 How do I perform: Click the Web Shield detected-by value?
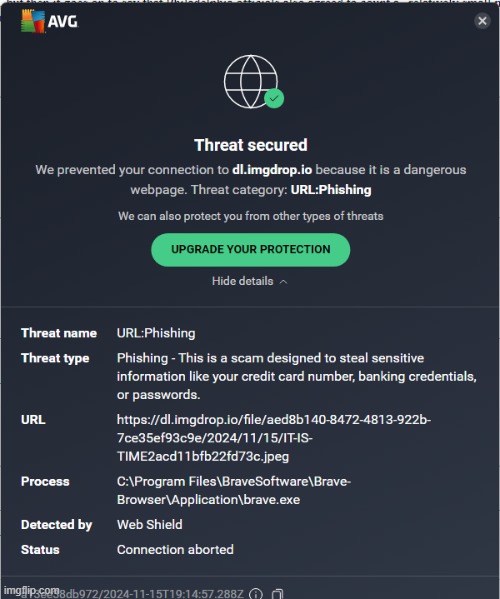tap(150, 525)
